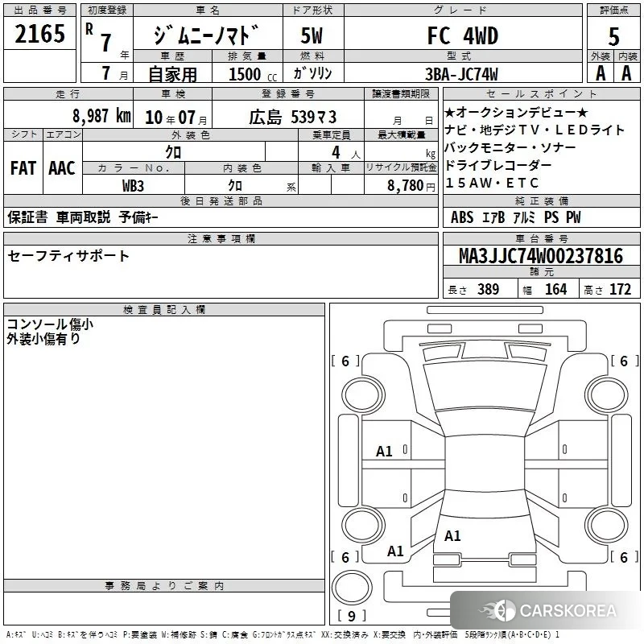The height and width of the screenshot is (644, 644).
Task: Select the seating capacity value 4 人
Action: coord(346,153)
